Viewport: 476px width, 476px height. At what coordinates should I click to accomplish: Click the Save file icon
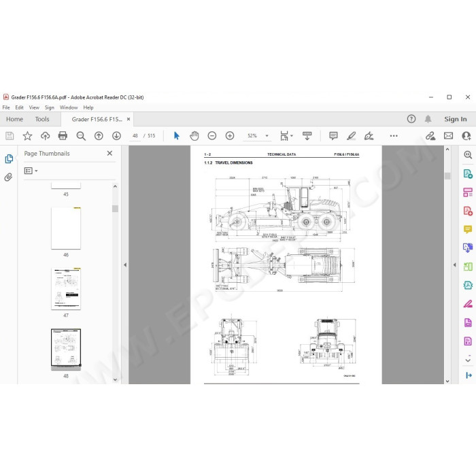[x=10, y=136]
